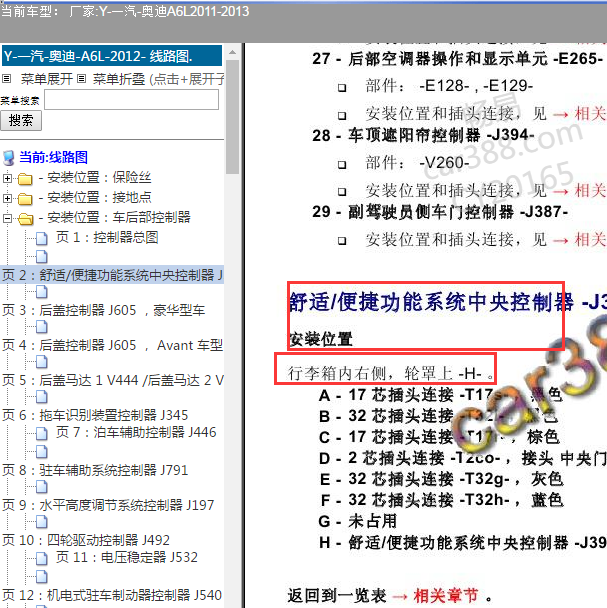The height and width of the screenshot is (608, 607).
Task: Click the 安装位置 subheading
Action: [x=321, y=339]
